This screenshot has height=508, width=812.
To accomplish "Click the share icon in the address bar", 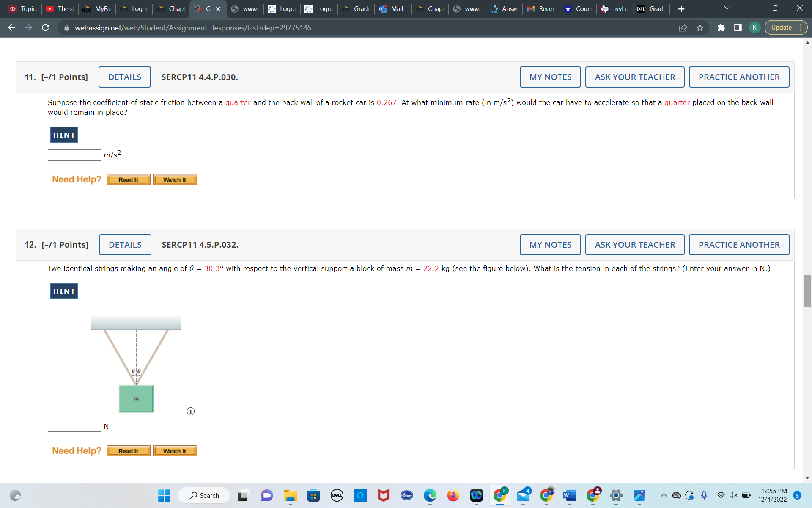I will [683, 28].
